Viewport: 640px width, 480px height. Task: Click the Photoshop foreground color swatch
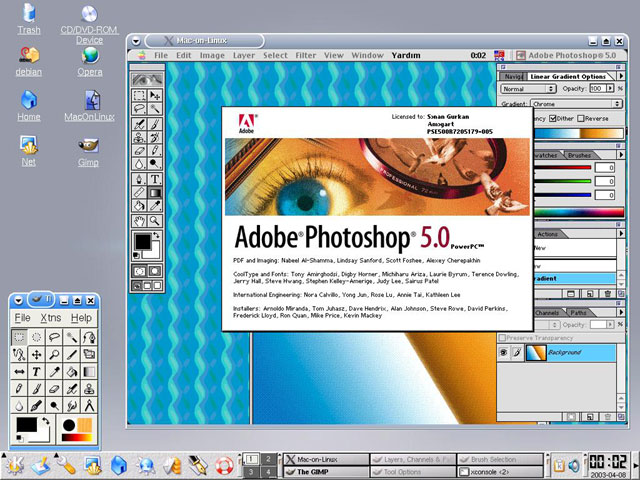pyautogui.click(x=143, y=242)
